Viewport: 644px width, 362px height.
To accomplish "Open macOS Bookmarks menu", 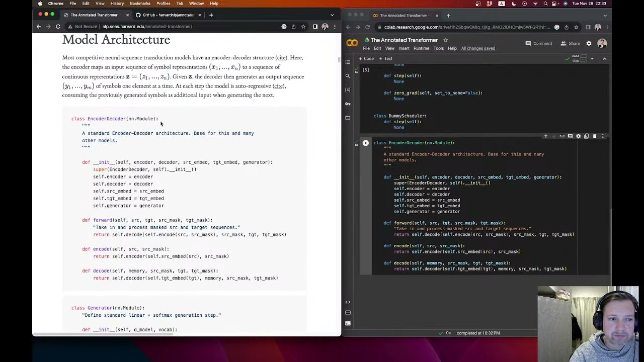I will click(140, 4).
